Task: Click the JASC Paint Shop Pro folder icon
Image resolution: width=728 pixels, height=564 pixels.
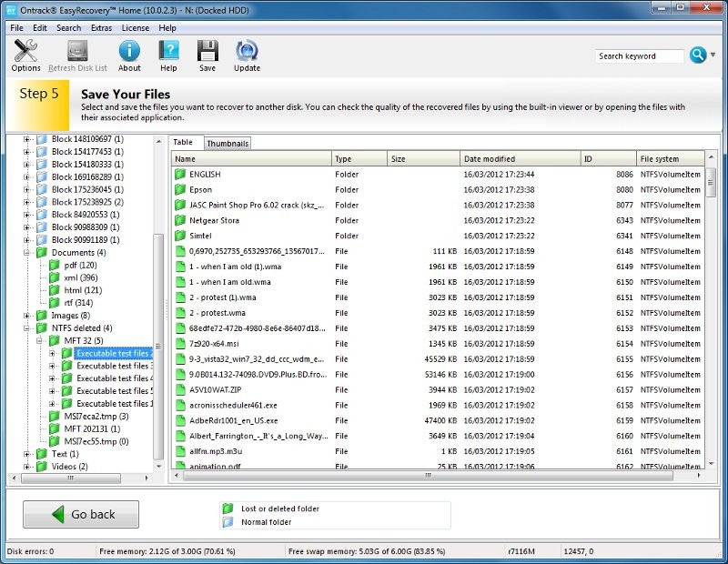Action: [180, 205]
